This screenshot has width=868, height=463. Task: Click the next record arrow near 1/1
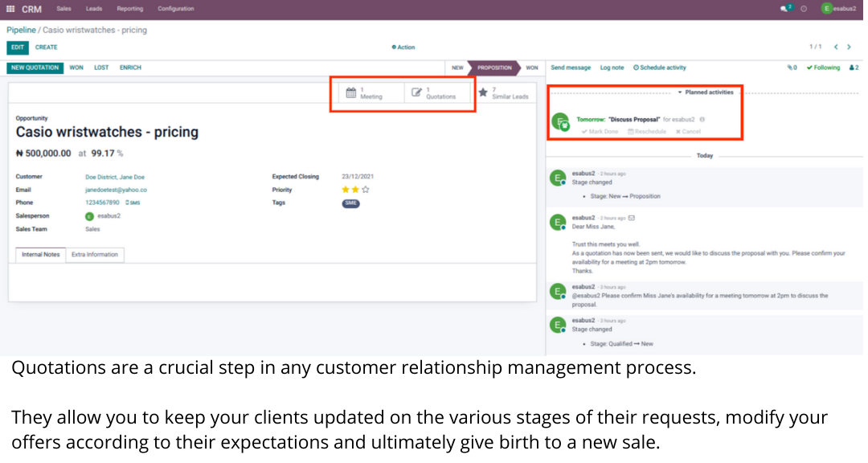pyautogui.click(x=849, y=47)
